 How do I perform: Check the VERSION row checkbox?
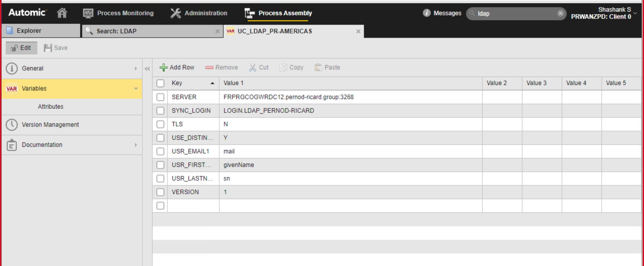tap(160, 192)
